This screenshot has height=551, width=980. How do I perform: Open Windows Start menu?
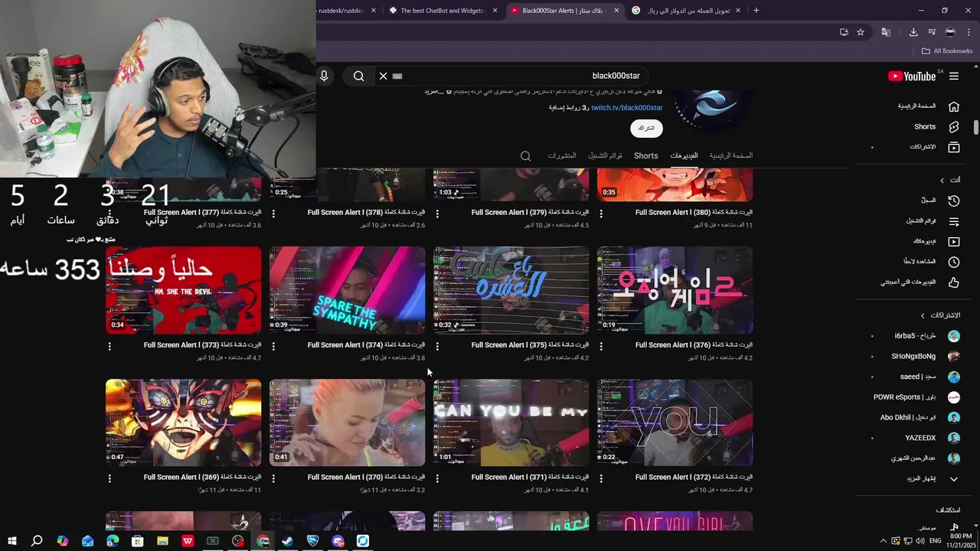pyautogui.click(x=11, y=541)
